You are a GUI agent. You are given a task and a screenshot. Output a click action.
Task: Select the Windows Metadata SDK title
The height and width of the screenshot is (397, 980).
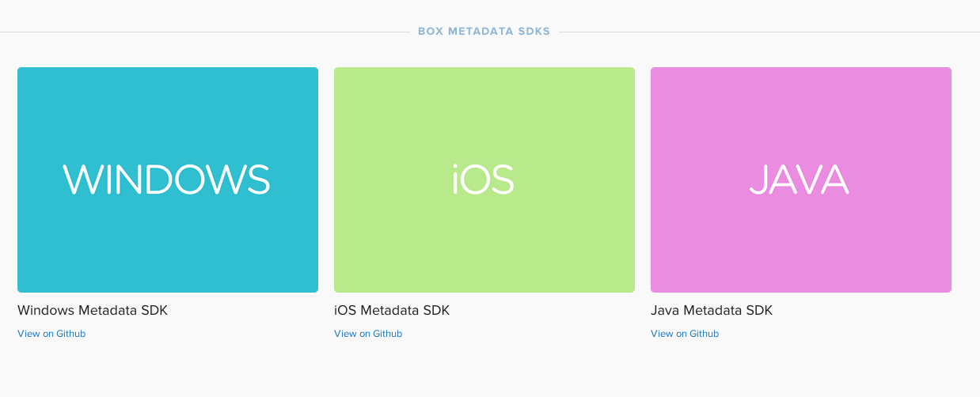(93, 311)
